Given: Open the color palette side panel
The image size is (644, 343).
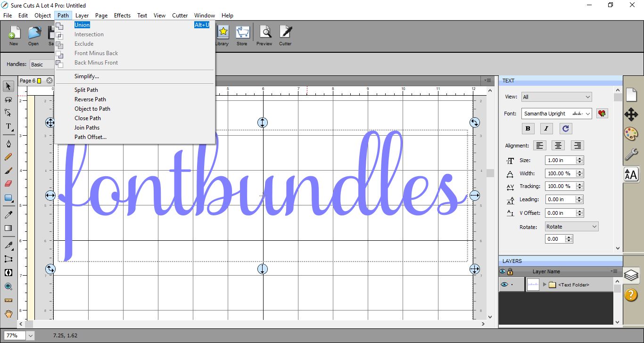Looking at the screenshot, I should coord(631,134).
